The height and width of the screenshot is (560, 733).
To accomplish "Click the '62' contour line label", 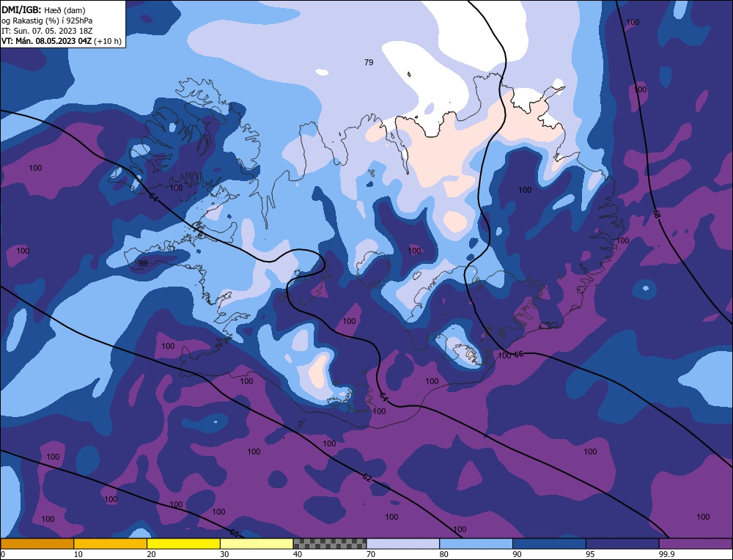I will [x=367, y=478].
